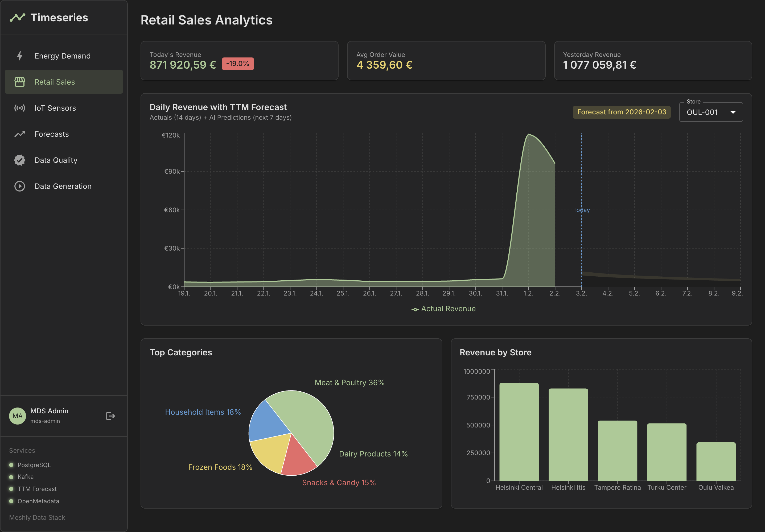
Task: Click the logout icon beside MDS Admin
Action: pos(110,416)
